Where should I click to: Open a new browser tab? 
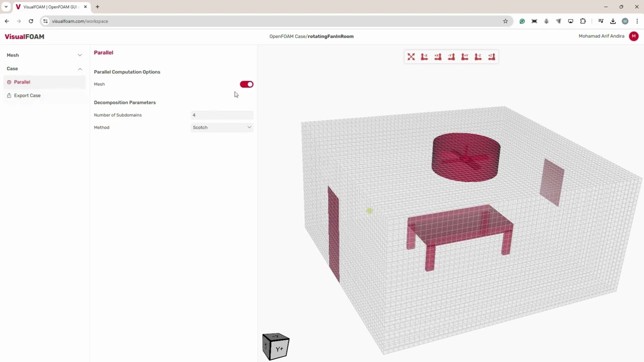tap(98, 7)
